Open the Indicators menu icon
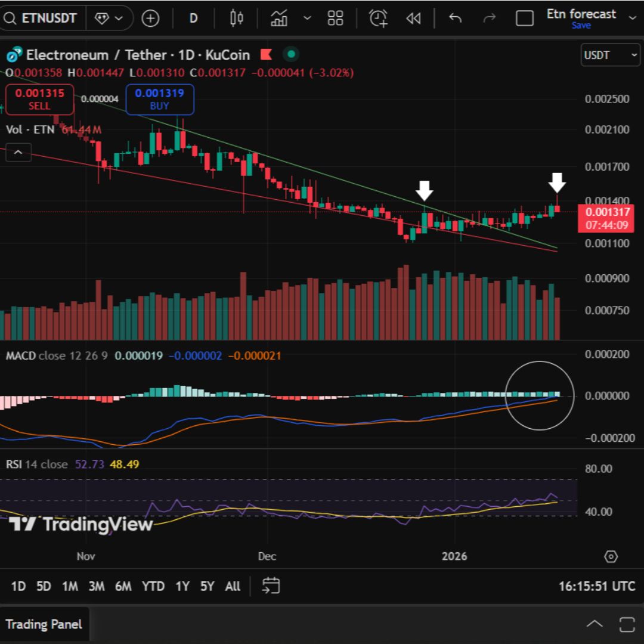This screenshot has width=644, height=644. (x=279, y=18)
